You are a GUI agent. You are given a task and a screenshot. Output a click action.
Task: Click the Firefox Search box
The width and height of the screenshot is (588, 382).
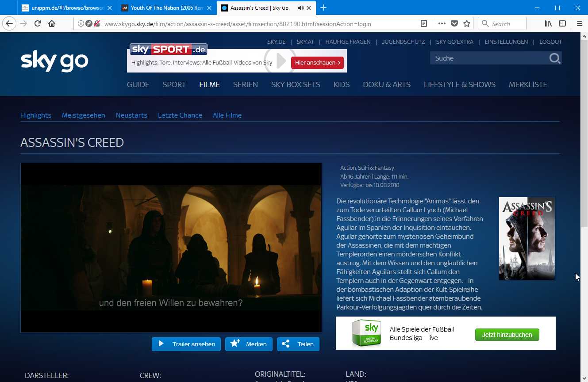pyautogui.click(x=502, y=23)
